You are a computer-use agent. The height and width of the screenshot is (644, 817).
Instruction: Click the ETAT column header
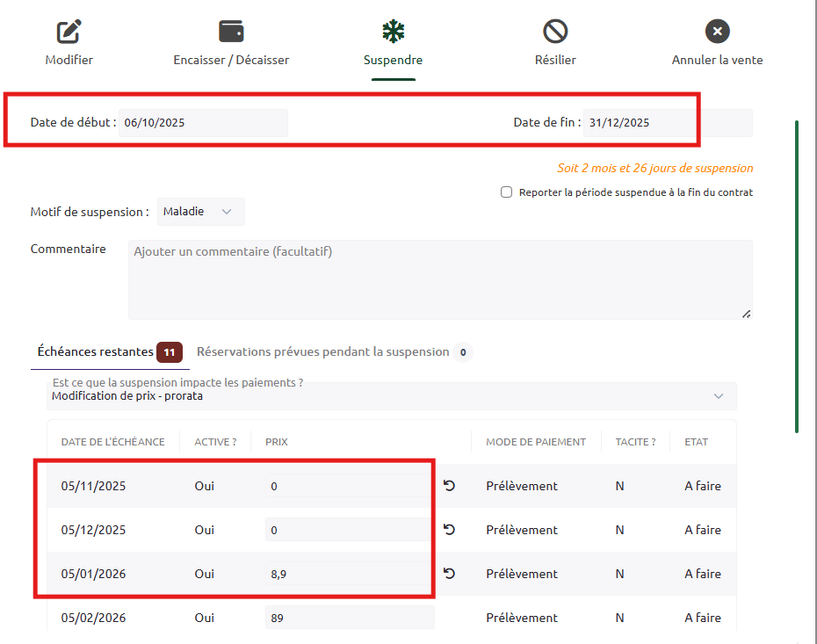coord(696,442)
